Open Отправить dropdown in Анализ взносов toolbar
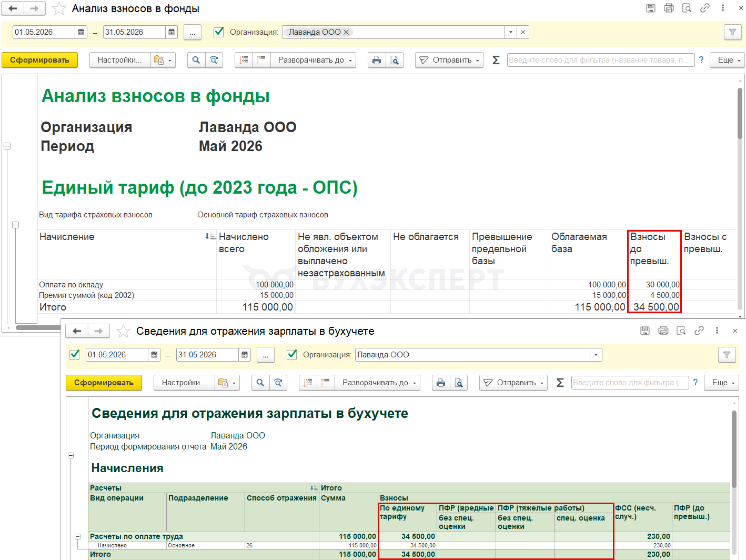This screenshot has width=746, height=560. tap(449, 60)
